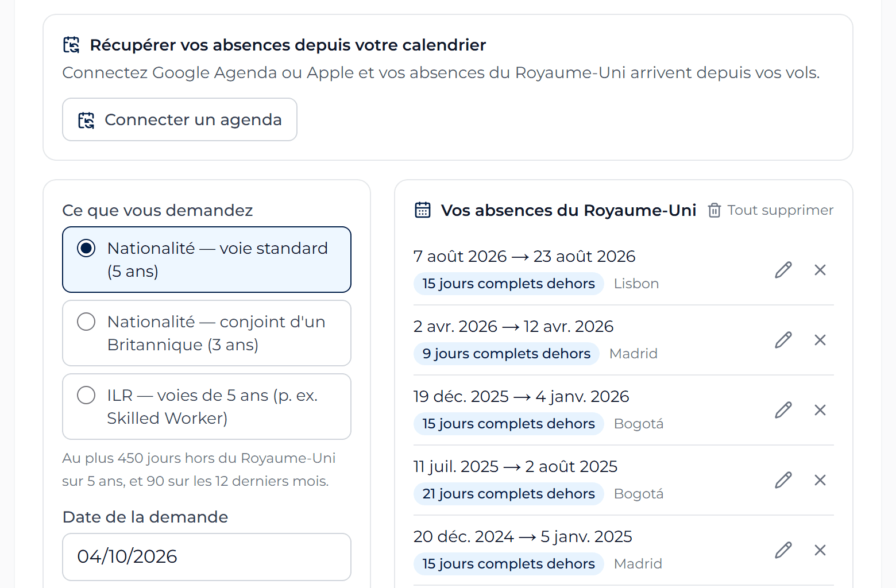Click the calendar sync icon beside the heading
This screenshot has width=896, height=588.
(71, 45)
